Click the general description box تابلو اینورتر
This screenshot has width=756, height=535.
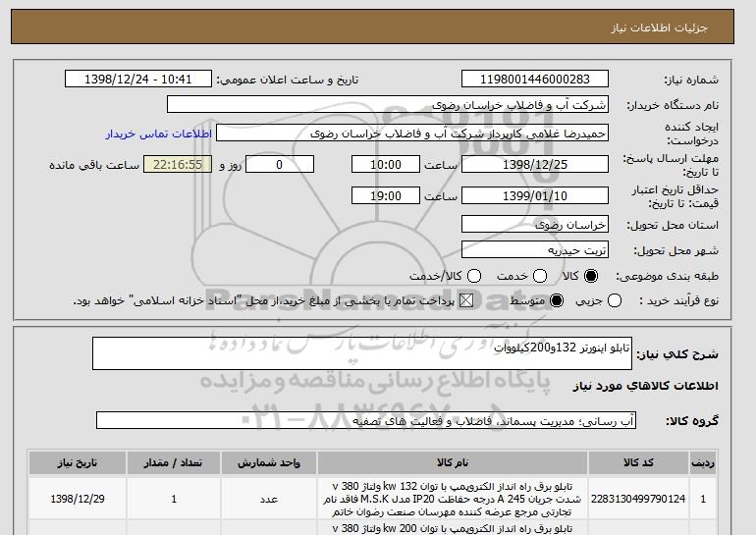[x=362, y=353]
